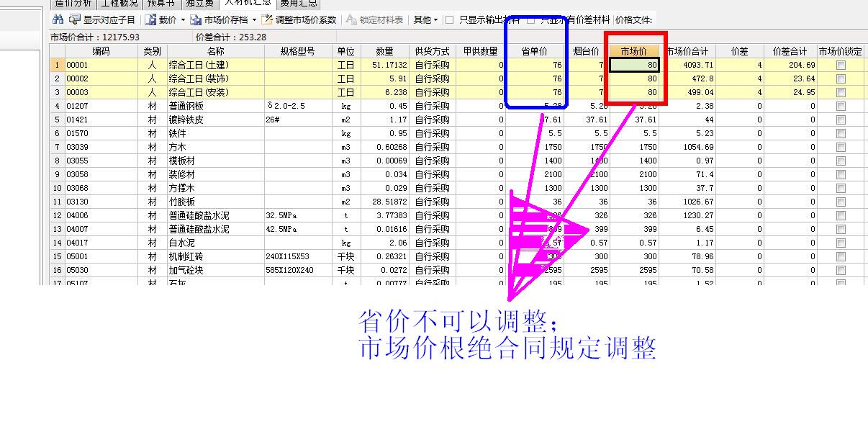Click the 名称 column header
The image size is (868, 432).
click(x=215, y=51)
